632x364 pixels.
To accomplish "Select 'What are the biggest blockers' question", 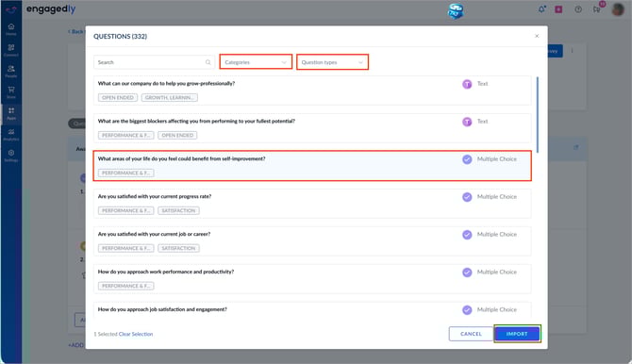I will [312, 128].
